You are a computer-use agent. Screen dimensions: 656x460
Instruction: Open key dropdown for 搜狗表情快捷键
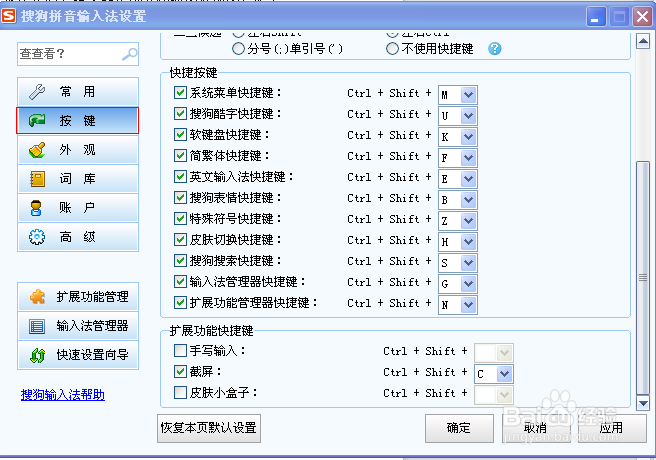pyautogui.click(x=469, y=200)
